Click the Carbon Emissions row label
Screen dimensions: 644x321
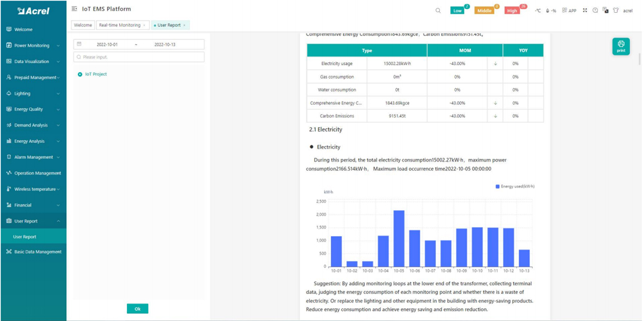[x=337, y=116]
